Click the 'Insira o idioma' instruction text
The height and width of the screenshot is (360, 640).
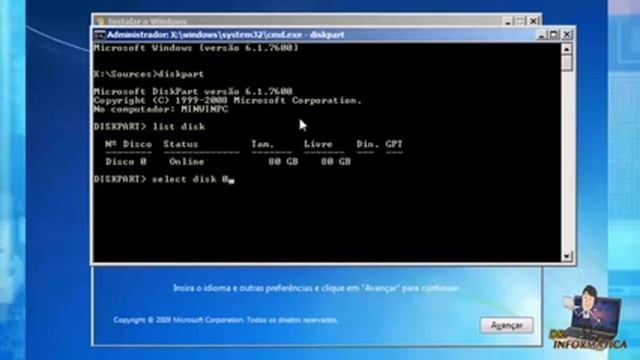[x=316, y=288]
